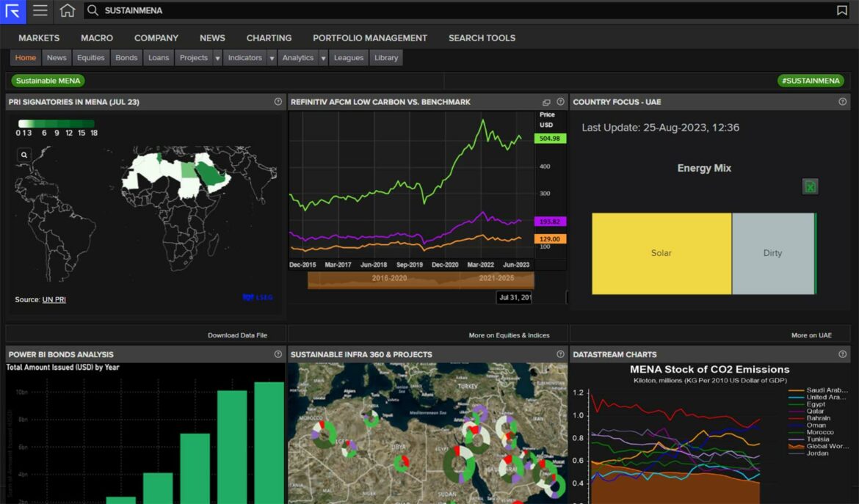Screen dimensions: 859x504
Task: Open the hamburger main menu
Action: (x=40, y=11)
